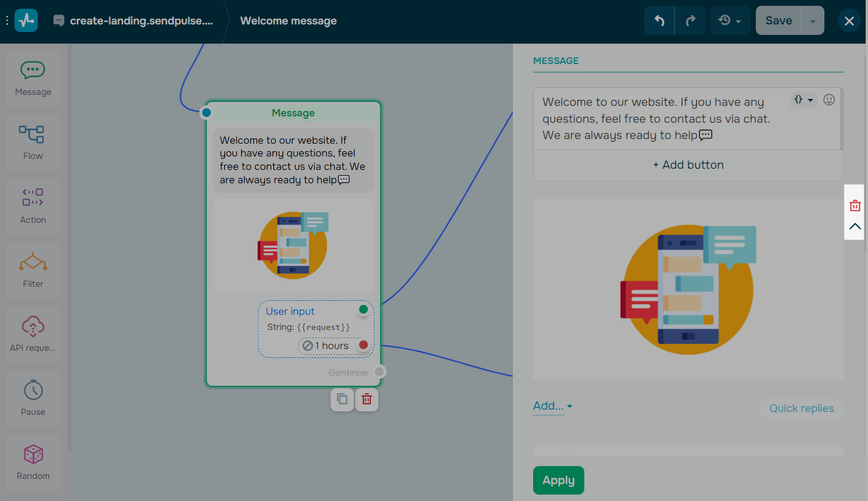Select the Message block tool
868x501 pixels.
pos(33,78)
